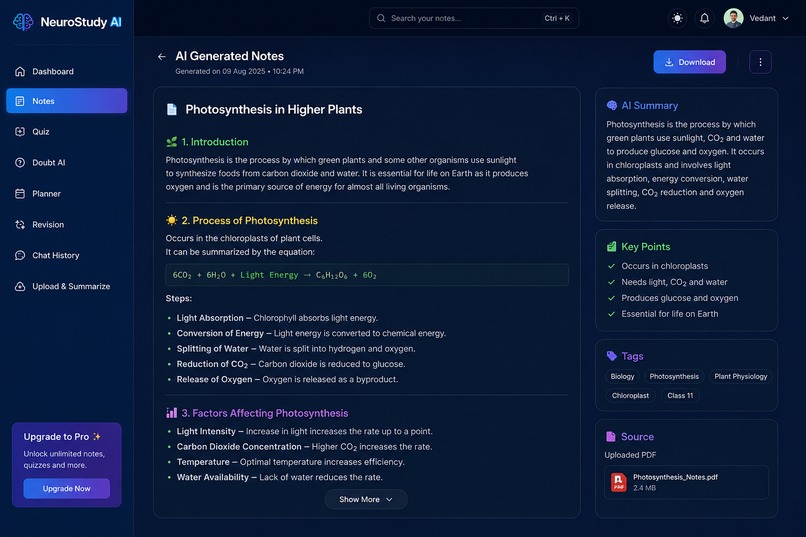Click the document icon beside the notes title

[x=172, y=109]
